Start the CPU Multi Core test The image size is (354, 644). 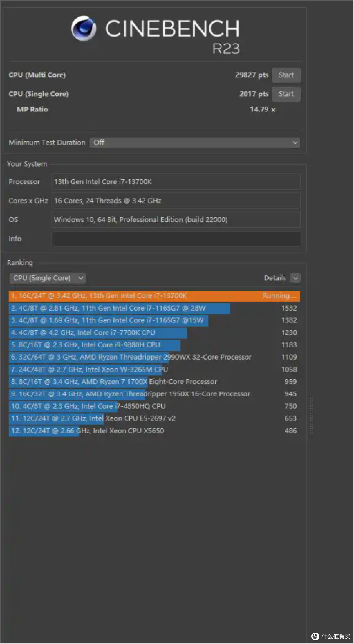tap(286, 75)
